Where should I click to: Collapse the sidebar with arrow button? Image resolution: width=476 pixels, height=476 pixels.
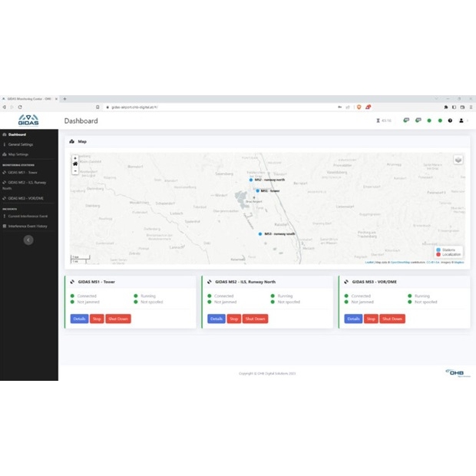click(x=28, y=240)
